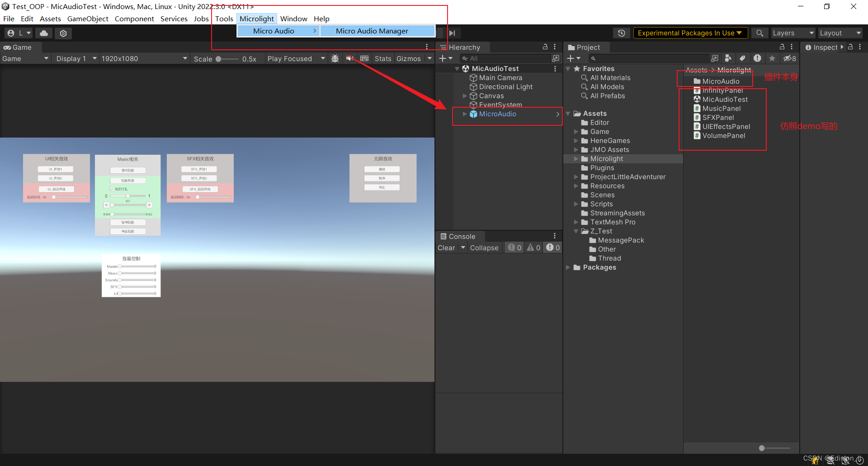868x466 pixels.
Task: Click the Clear button in Console
Action: (x=445, y=247)
